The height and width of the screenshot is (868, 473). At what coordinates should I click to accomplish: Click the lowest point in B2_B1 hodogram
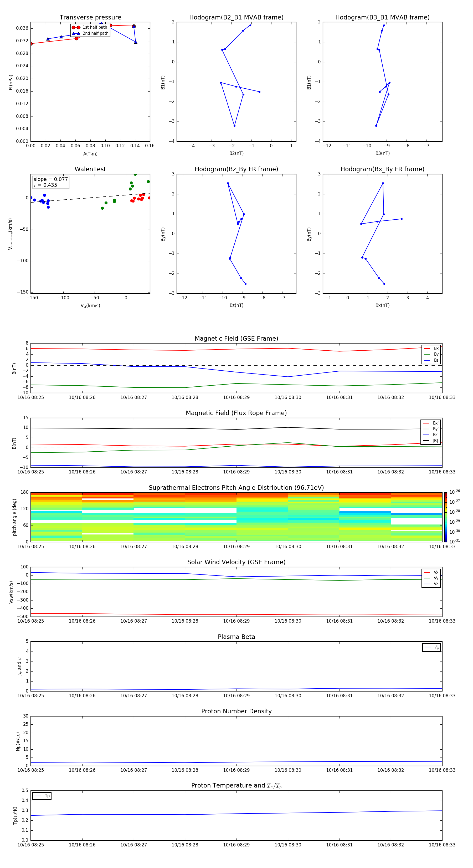point(234,126)
